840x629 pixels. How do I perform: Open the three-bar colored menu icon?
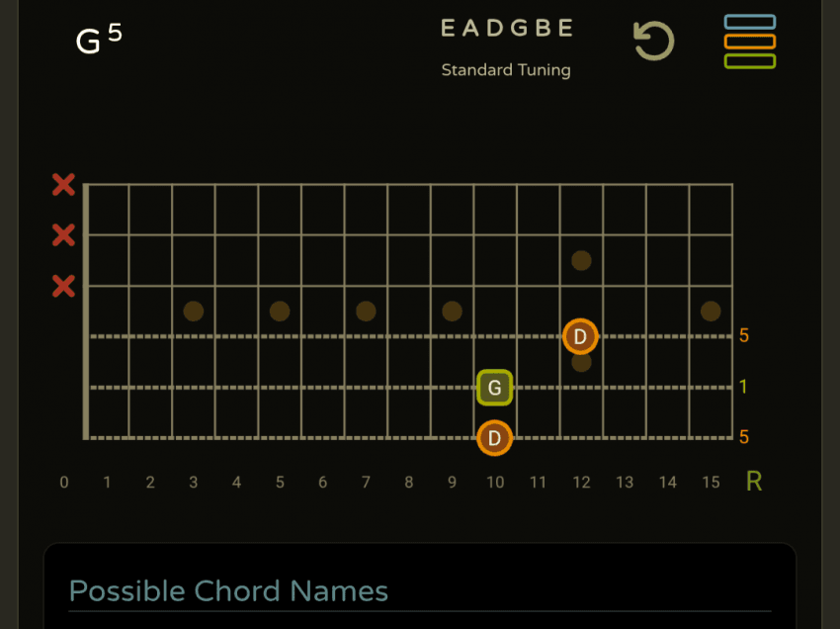click(749, 42)
